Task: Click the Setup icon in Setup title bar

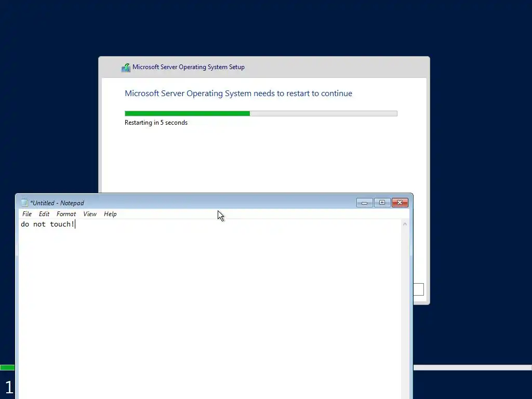Action: [x=126, y=68]
